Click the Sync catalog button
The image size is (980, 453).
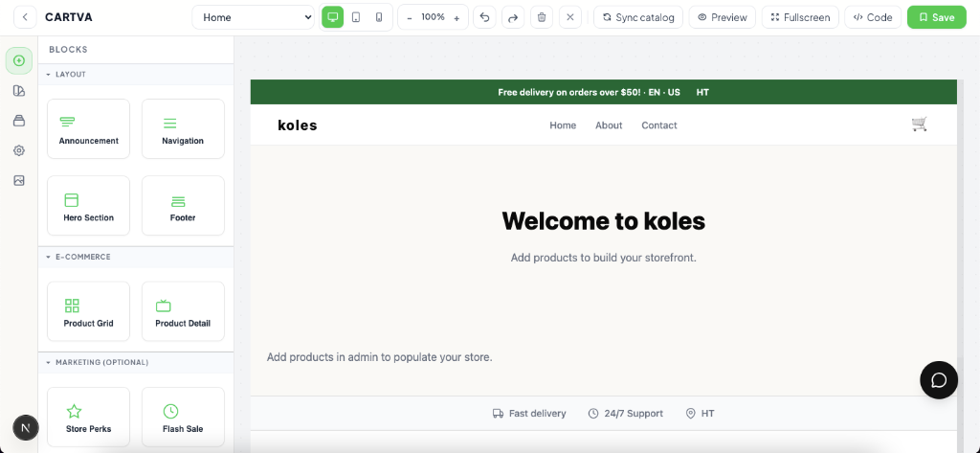[638, 17]
